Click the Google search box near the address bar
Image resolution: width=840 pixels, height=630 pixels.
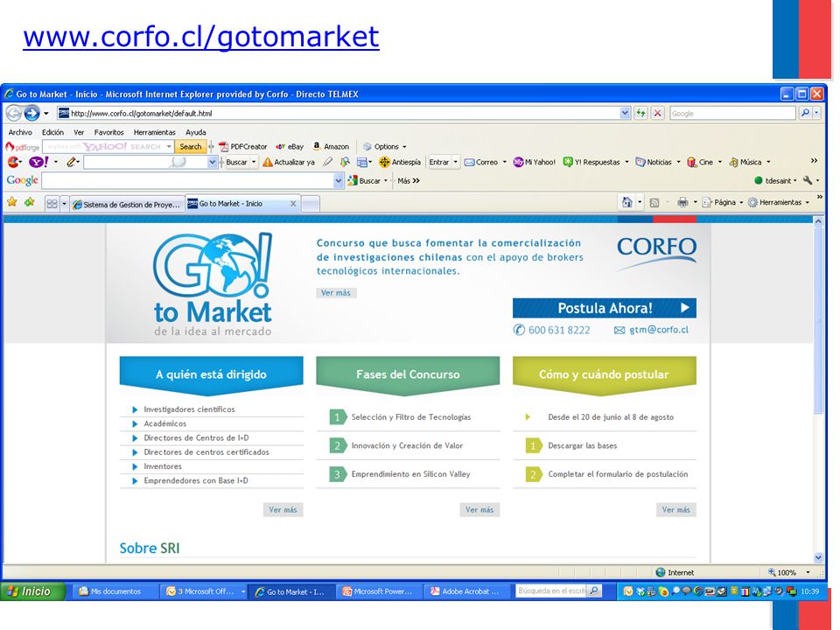[x=732, y=113]
